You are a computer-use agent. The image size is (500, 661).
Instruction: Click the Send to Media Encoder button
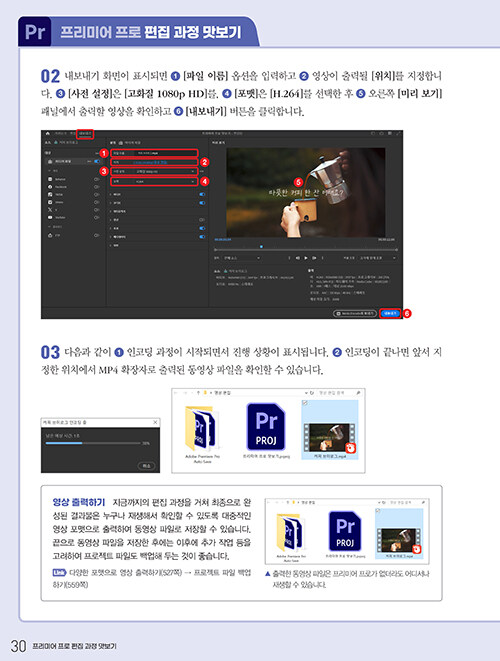tap(355, 313)
